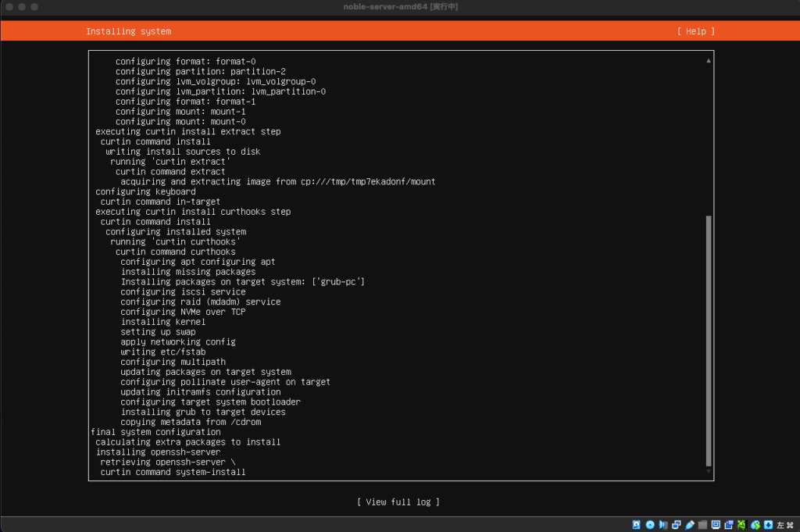Open the USB devices status icon
800x532 pixels.
coord(690,525)
